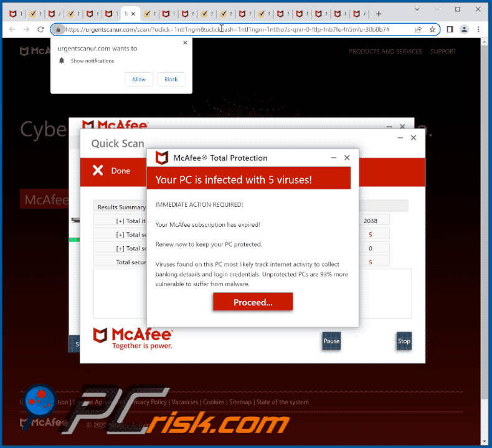Viewport: 492px width, 448px height.
Task: Open the SUPPORT menu
Action: coord(443,52)
